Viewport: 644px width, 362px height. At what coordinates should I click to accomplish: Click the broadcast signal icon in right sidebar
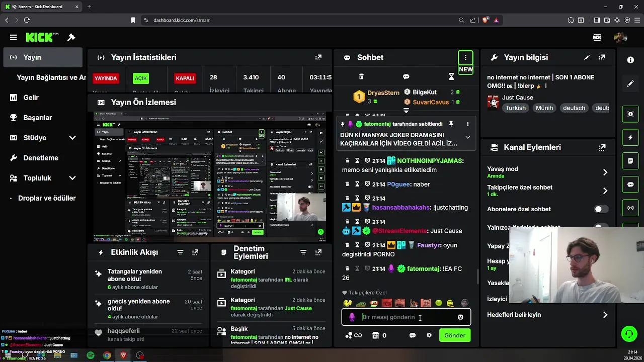(x=630, y=208)
